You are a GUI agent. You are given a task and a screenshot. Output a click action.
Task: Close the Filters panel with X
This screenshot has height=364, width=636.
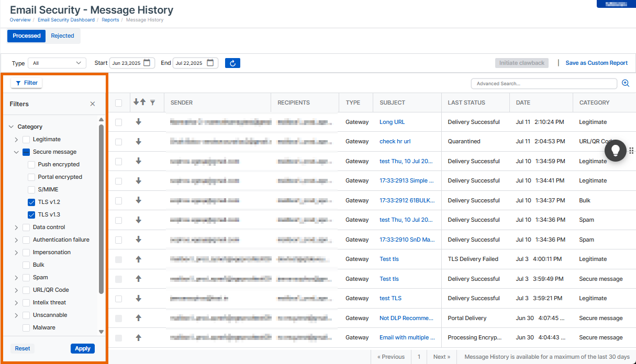tap(93, 104)
